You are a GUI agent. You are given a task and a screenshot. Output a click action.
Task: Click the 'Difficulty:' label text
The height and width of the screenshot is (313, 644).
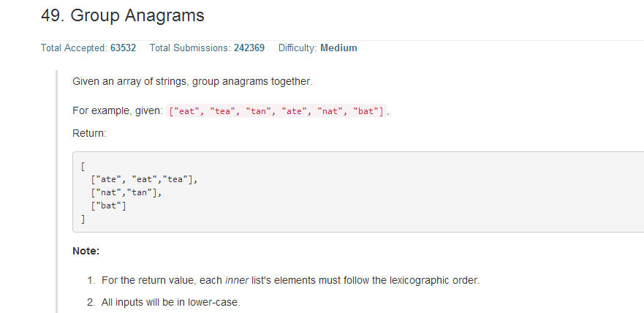pyautogui.click(x=298, y=48)
